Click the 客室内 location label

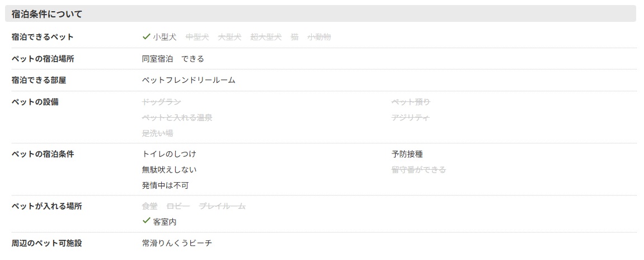(x=164, y=222)
